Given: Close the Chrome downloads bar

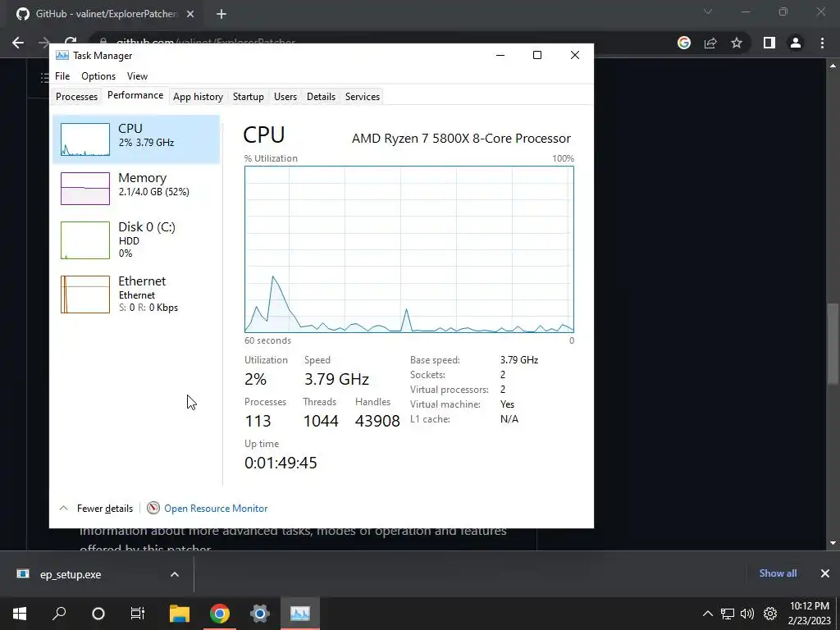Looking at the screenshot, I should [825, 573].
